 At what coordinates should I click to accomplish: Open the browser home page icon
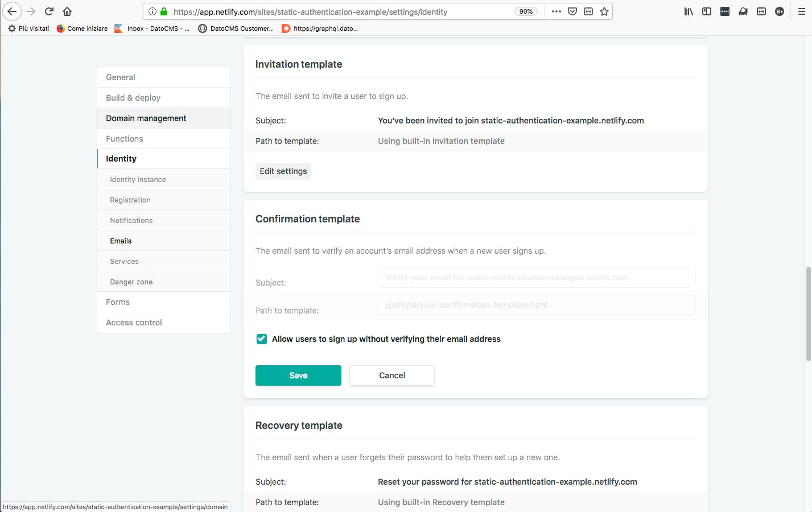click(67, 11)
